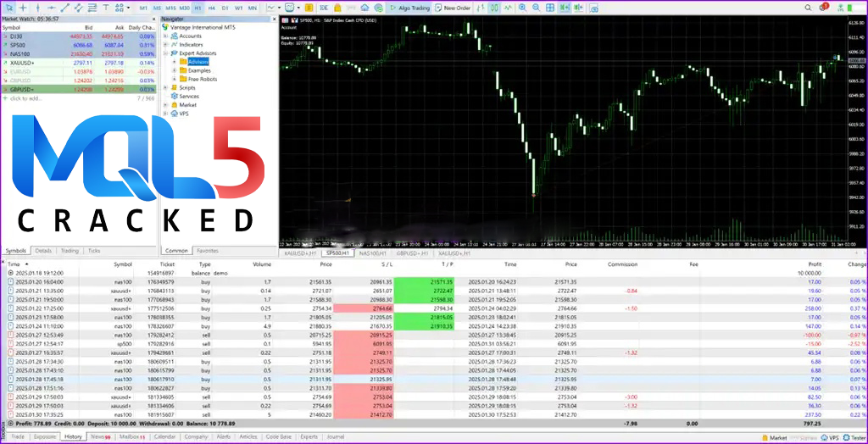Draw a horizontal line tool
Image resolution: width=868 pixels, height=444 pixels.
[51, 8]
